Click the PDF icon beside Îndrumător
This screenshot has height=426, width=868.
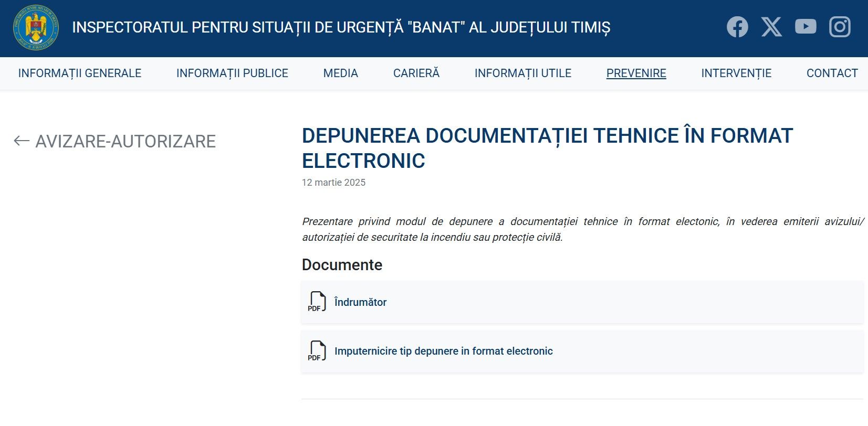[317, 302]
